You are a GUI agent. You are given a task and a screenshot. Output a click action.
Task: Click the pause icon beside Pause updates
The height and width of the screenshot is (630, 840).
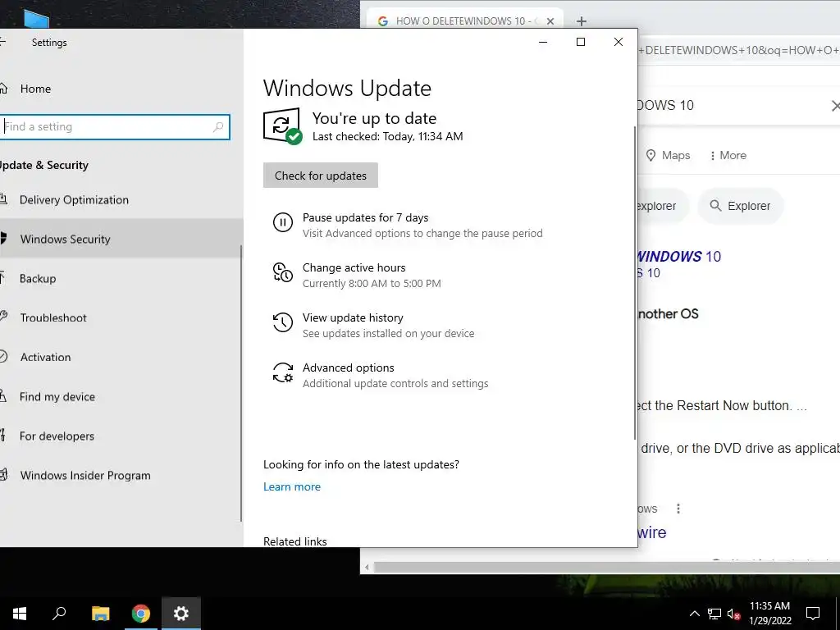click(283, 221)
